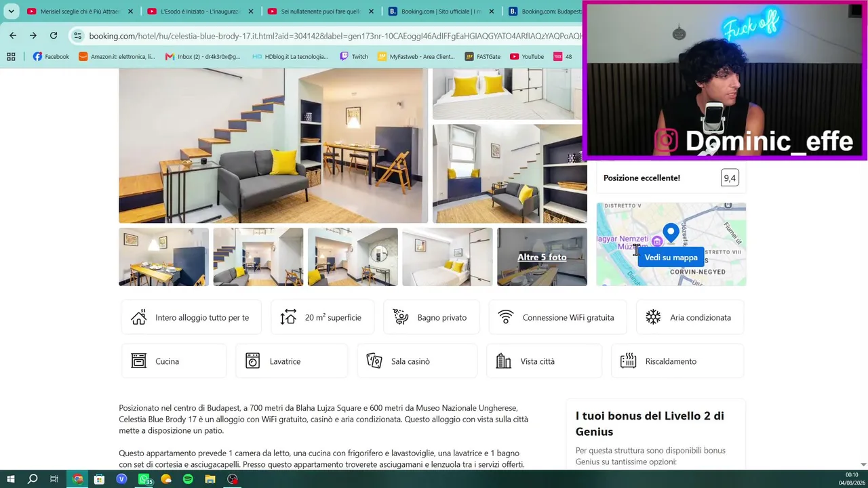This screenshot has height=488, width=868.
Task: Click the 9,4 location score badge
Action: coord(730,178)
